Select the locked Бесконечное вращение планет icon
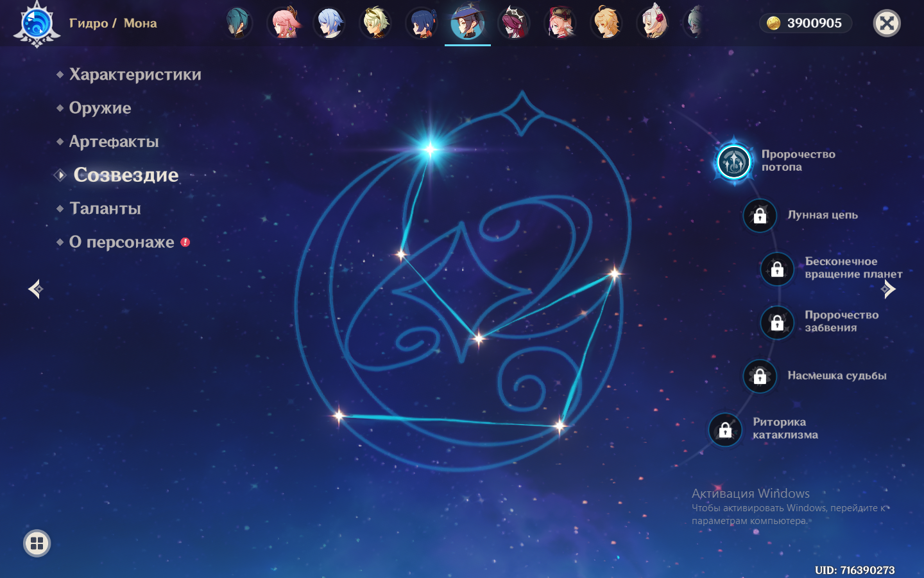The width and height of the screenshot is (924, 578). coord(777,268)
